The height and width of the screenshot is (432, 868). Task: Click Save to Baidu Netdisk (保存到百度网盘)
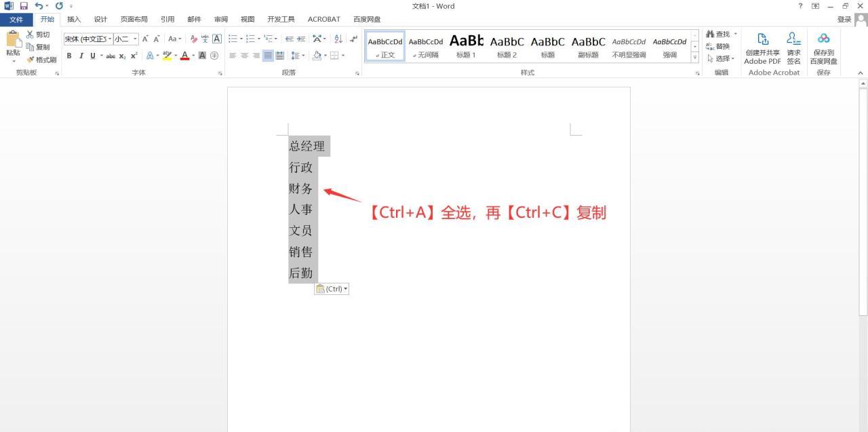click(823, 49)
